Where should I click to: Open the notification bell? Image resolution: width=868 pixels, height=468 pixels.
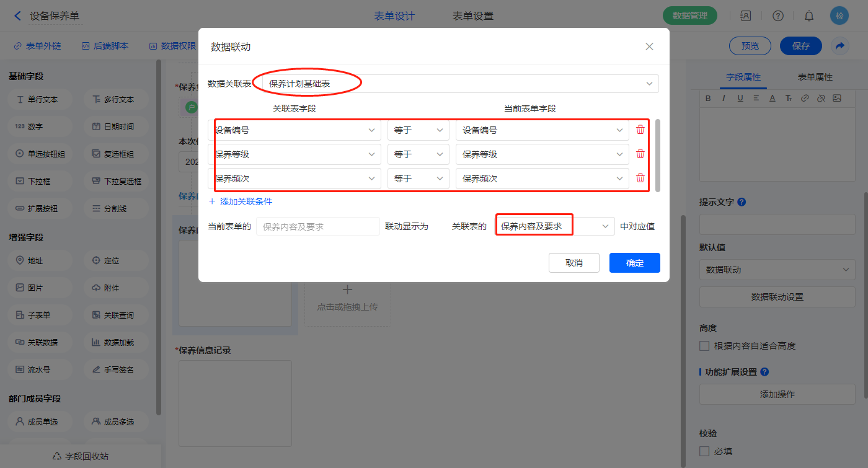point(809,16)
